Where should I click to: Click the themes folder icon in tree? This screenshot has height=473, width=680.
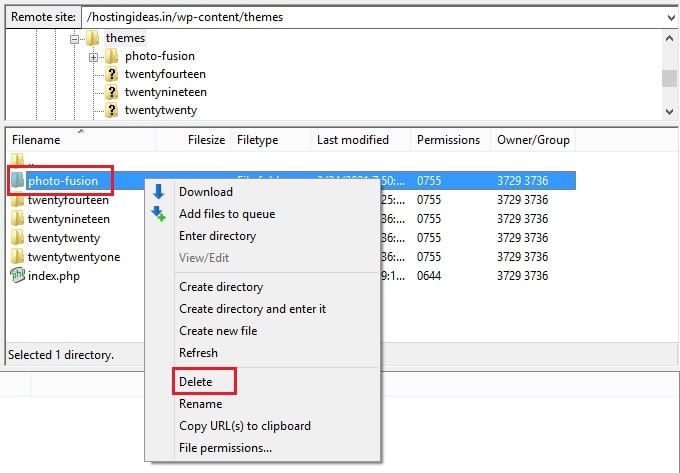click(x=93, y=38)
